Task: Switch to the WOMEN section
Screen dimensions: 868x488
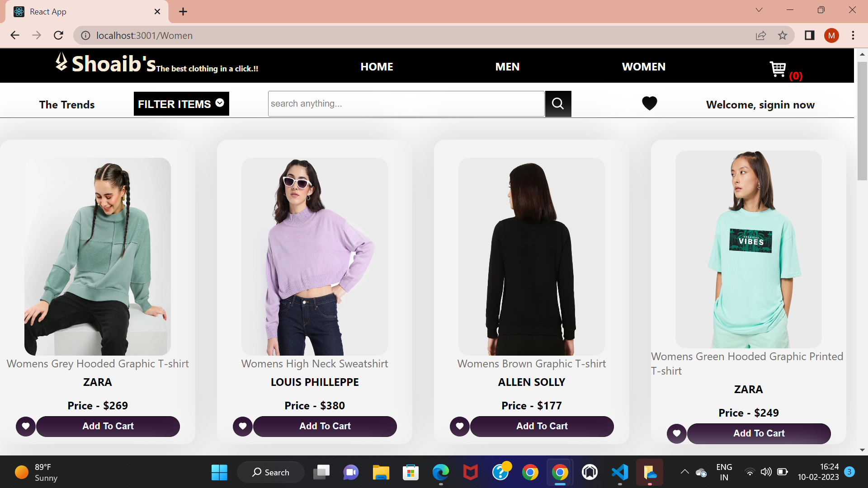Action: click(x=643, y=66)
